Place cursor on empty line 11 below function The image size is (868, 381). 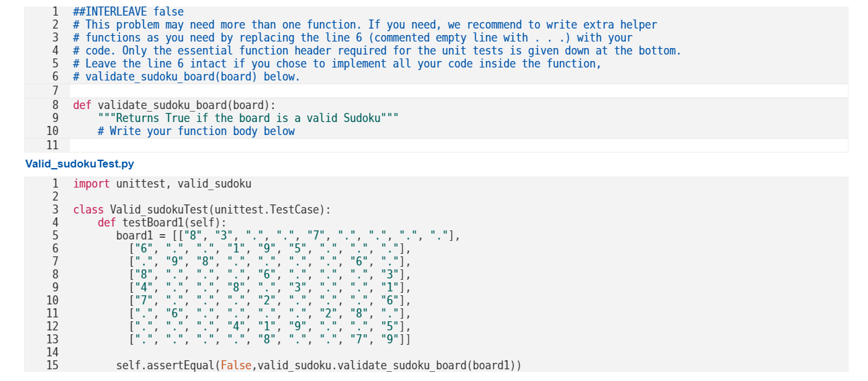459,145
